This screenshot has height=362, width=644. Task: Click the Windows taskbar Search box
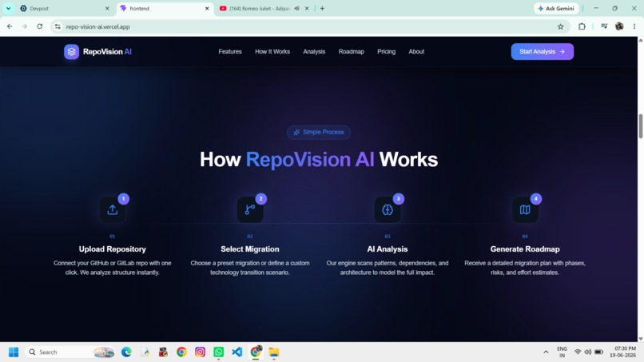click(x=70, y=352)
